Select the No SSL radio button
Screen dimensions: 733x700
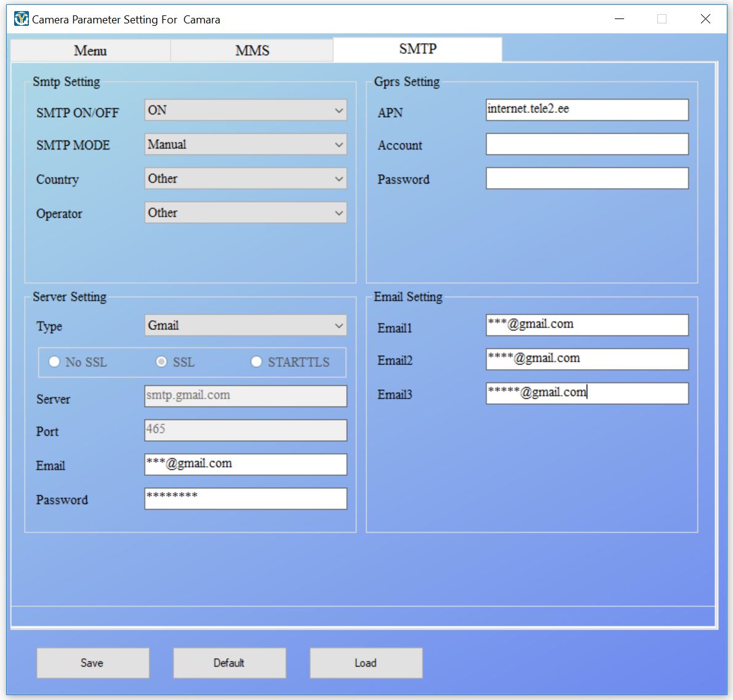54,362
